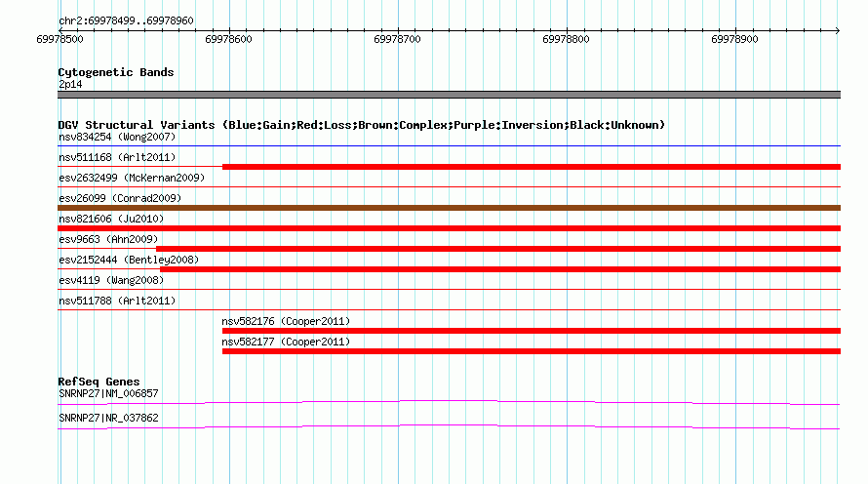Click variant label nsv511168 (Arlt2011)
This screenshot has width=868, height=484.
coord(117,157)
